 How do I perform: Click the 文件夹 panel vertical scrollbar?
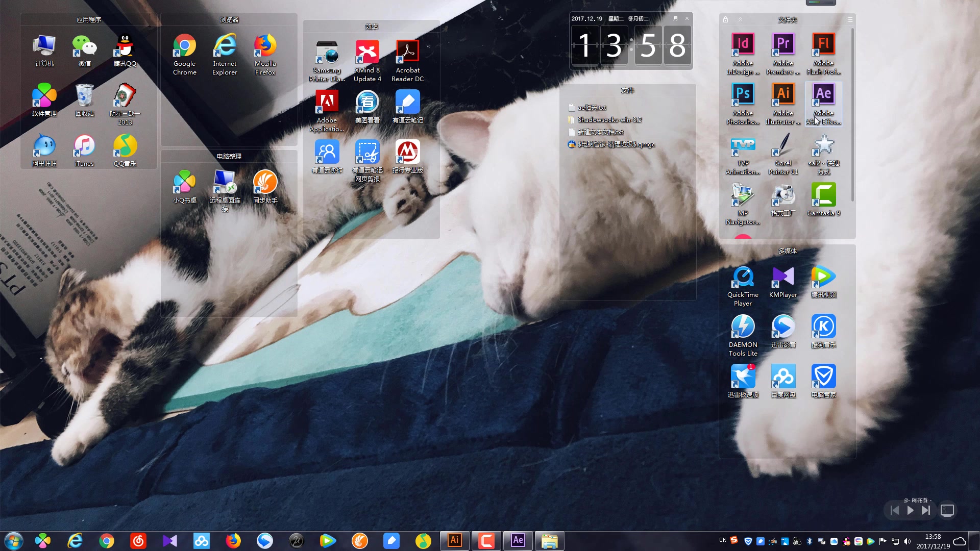pos(852,115)
